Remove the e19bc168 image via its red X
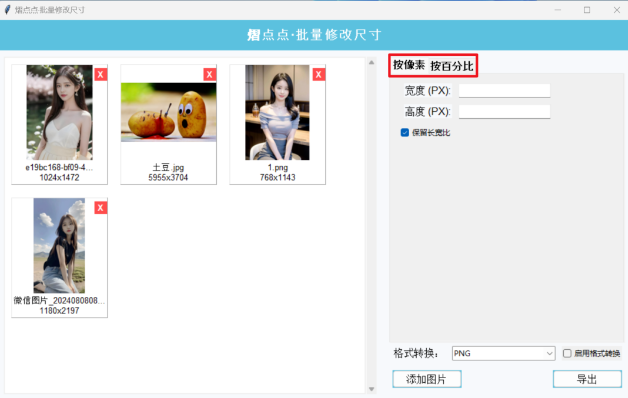The height and width of the screenshot is (398, 628). click(101, 74)
